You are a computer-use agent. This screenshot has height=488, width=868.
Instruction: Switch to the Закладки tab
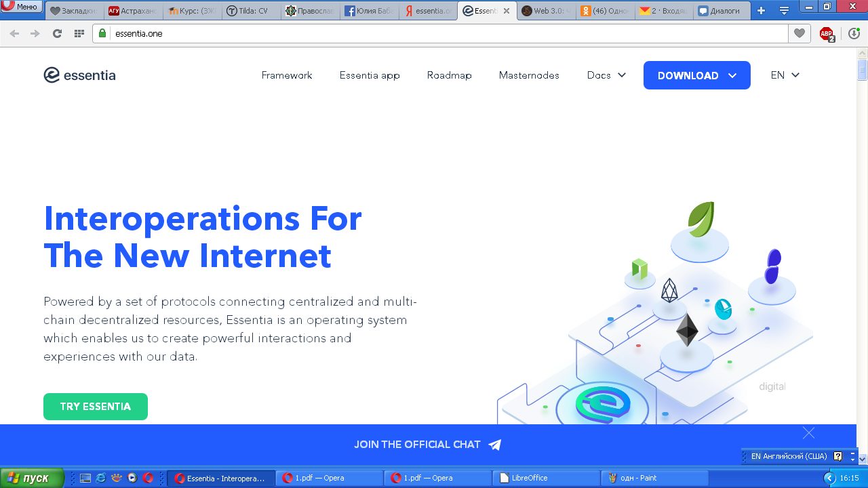coord(75,11)
